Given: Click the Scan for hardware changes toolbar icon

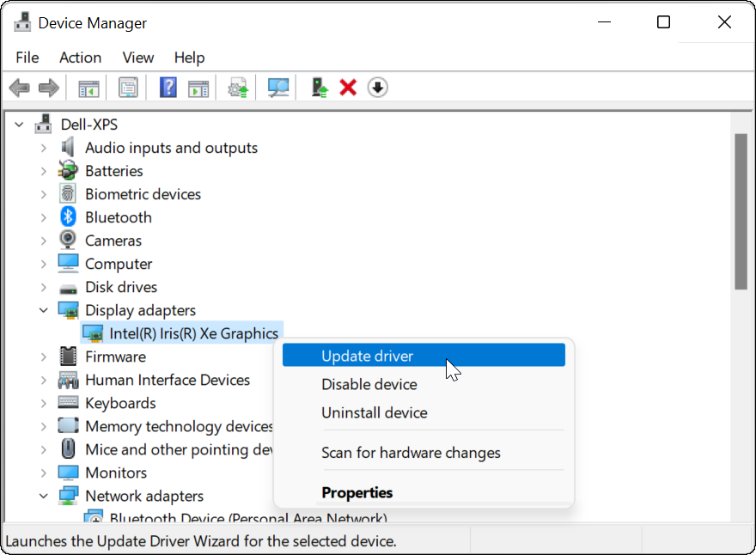Looking at the screenshot, I should (x=277, y=87).
